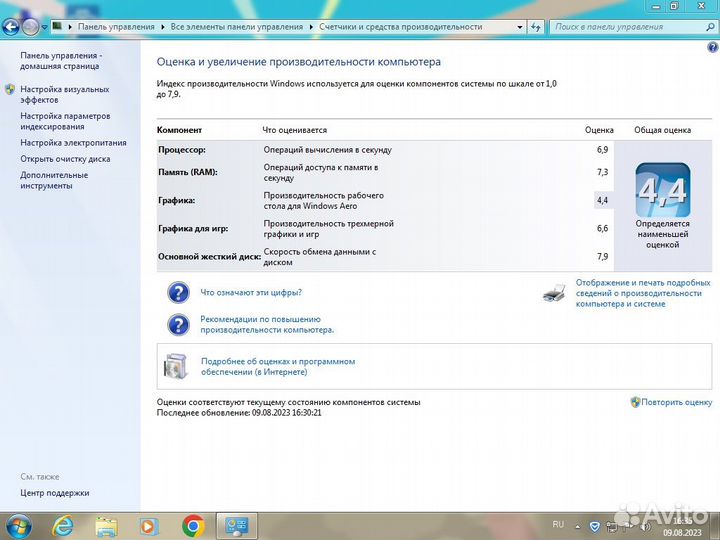This screenshot has width=720, height=540.
Task: Click question icon beside 'Рекомендации по повышению'
Action: tap(178, 325)
